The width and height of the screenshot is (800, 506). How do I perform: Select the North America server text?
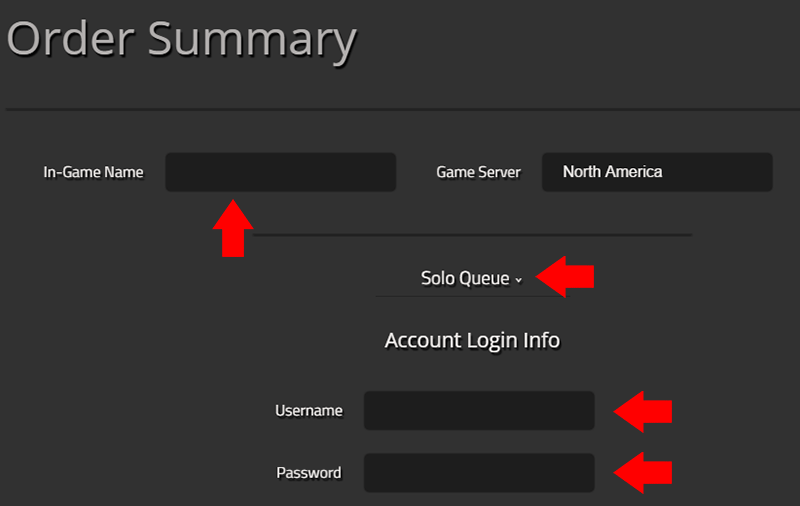612,172
